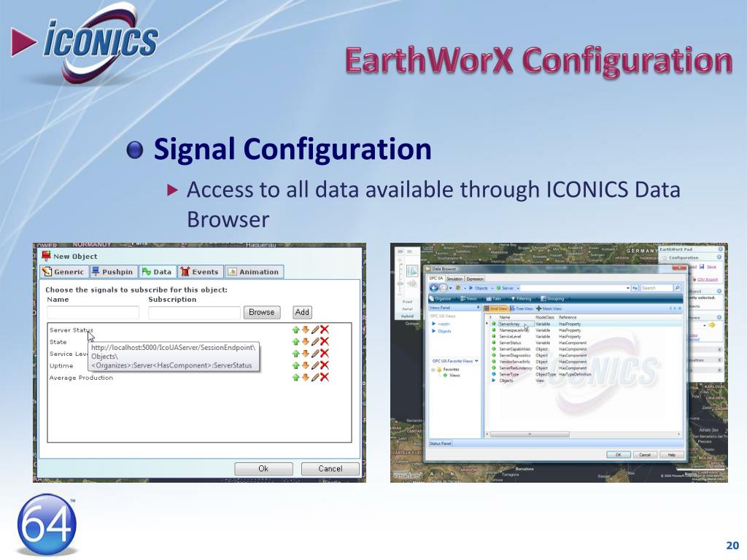Open the Generic tab in New Object

pos(63,272)
